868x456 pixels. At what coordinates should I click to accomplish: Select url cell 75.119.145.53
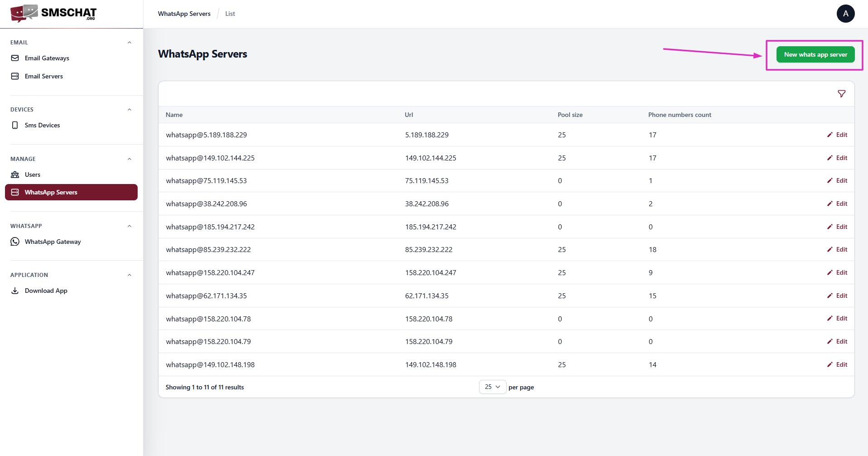427,180
